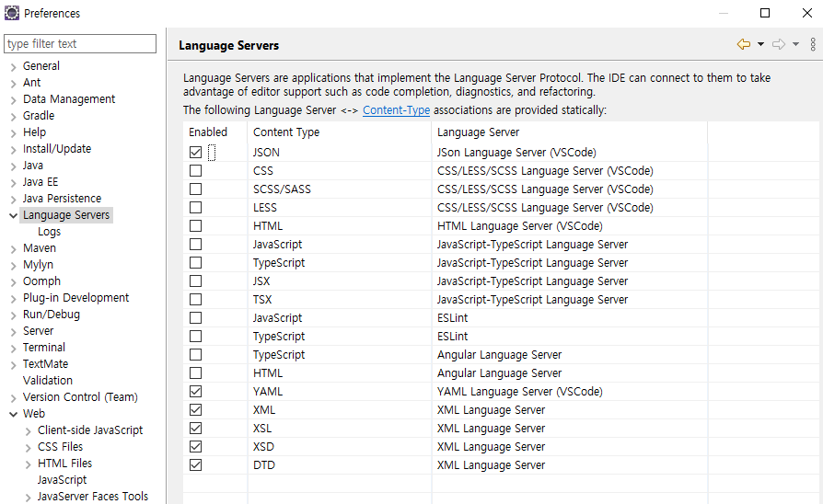Select the Help preferences item
Viewport: 823px width, 504px height.
[35, 132]
